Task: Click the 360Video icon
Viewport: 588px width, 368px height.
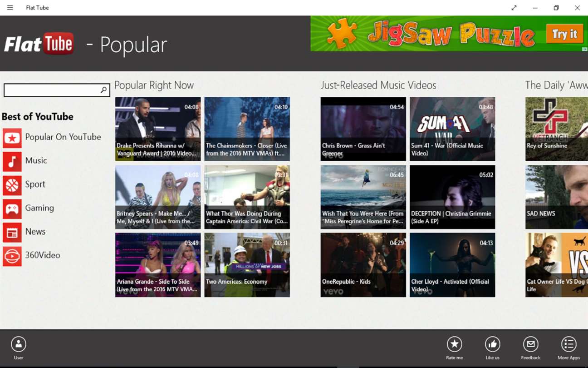Action: [x=12, y=256]
